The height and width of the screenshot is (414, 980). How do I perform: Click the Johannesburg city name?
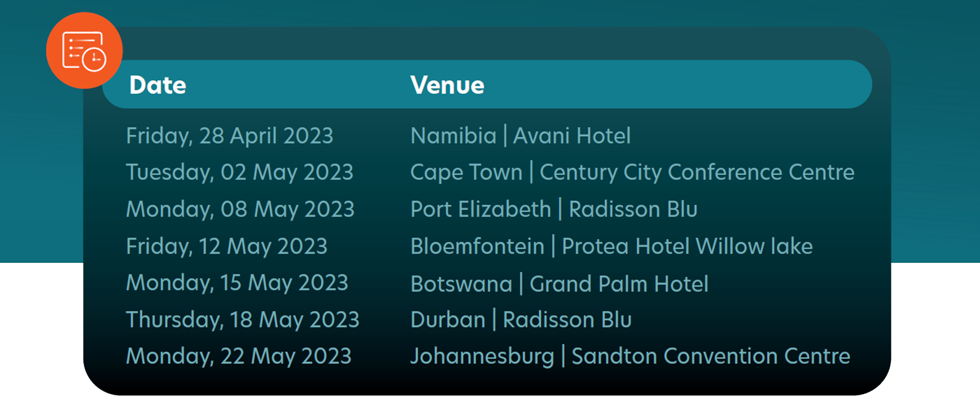(482, 356)
